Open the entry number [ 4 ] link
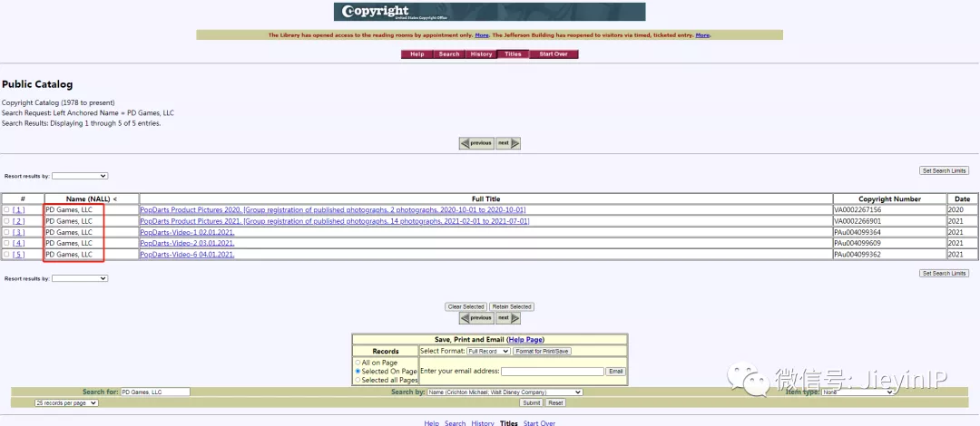 tap(19, 243)
